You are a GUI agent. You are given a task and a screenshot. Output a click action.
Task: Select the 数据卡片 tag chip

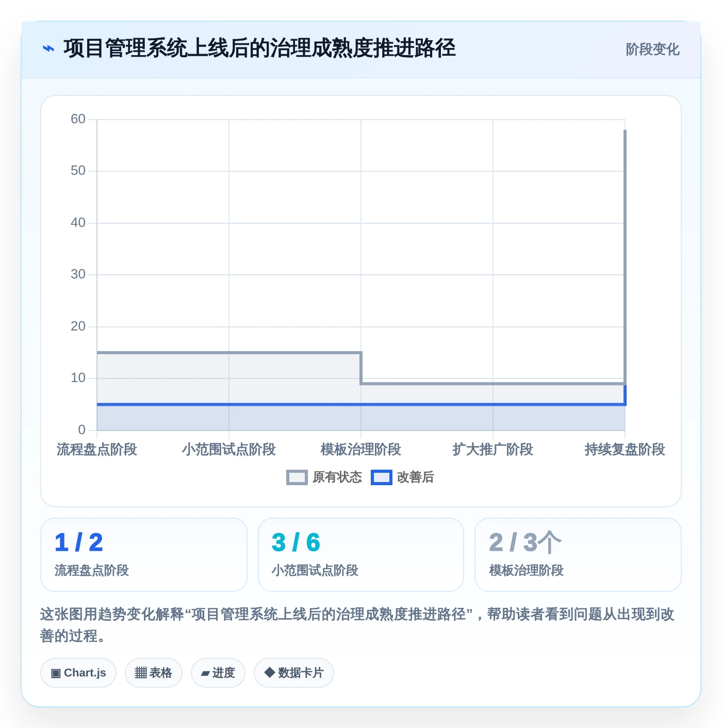294,673
